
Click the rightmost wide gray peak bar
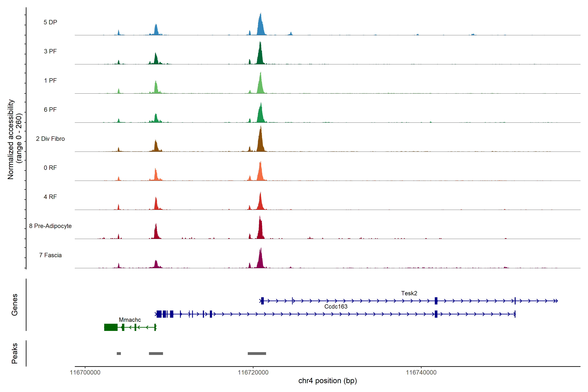257,353
